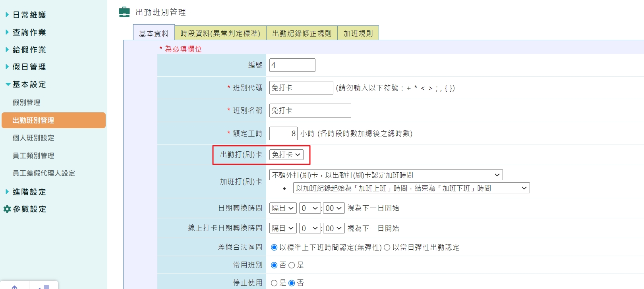The height and width of the screenshot is (289, 644).
Task: Open 假別管理 in the sidebar
Action: (26, 102)
